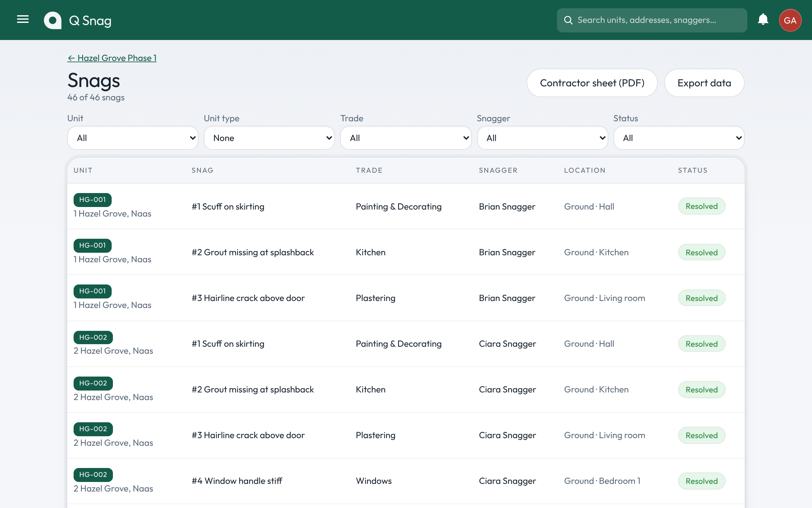
Task: Click the Export data button
Action: (704, 83)
